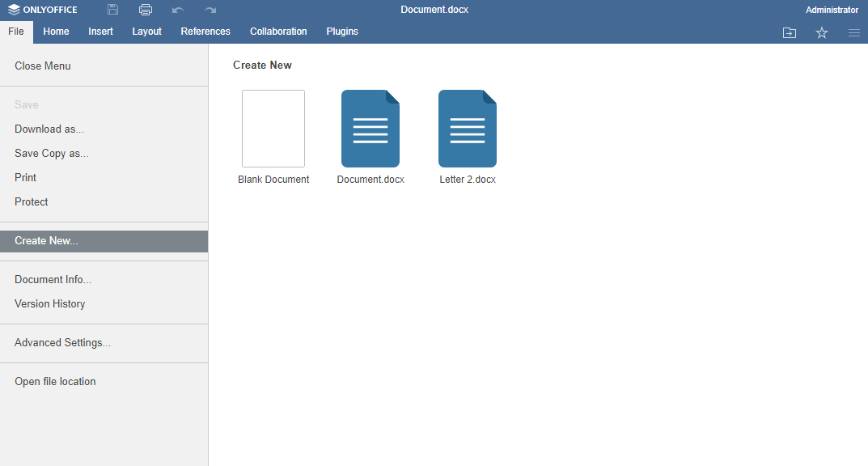
Task: Open file location folder icon at top right
Action: coord(790,32)
